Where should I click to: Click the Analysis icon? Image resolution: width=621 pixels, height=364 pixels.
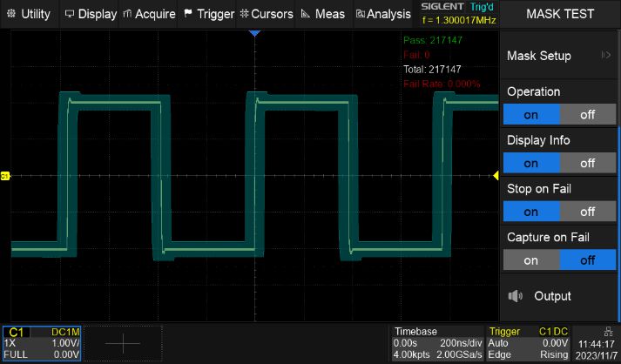[360, 14]
